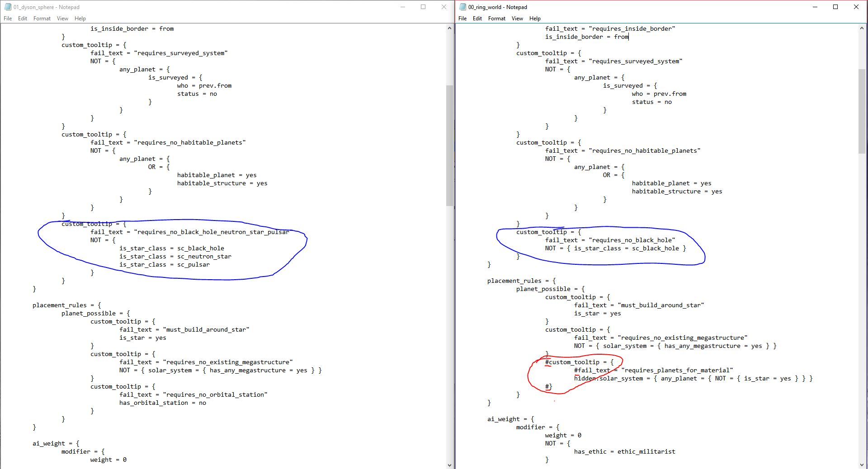Open View menu in 01_dyson_sphere Notepad
The image size is (868, 469).
62,19
